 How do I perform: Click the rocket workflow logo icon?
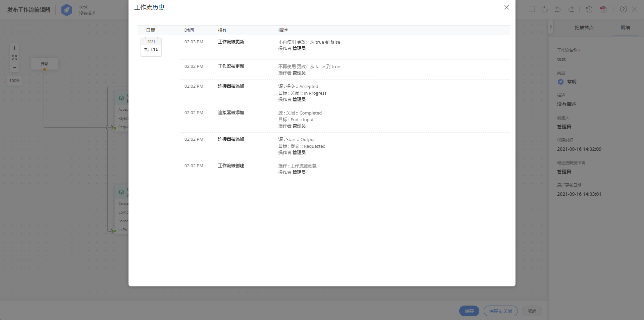[x=67, y=10]
